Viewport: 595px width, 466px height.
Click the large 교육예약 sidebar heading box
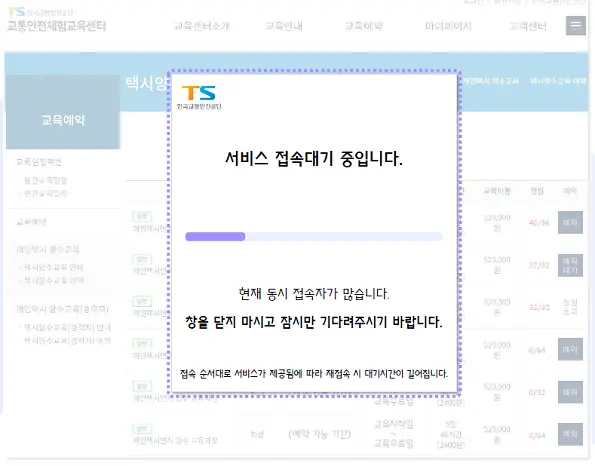point(63,112)
